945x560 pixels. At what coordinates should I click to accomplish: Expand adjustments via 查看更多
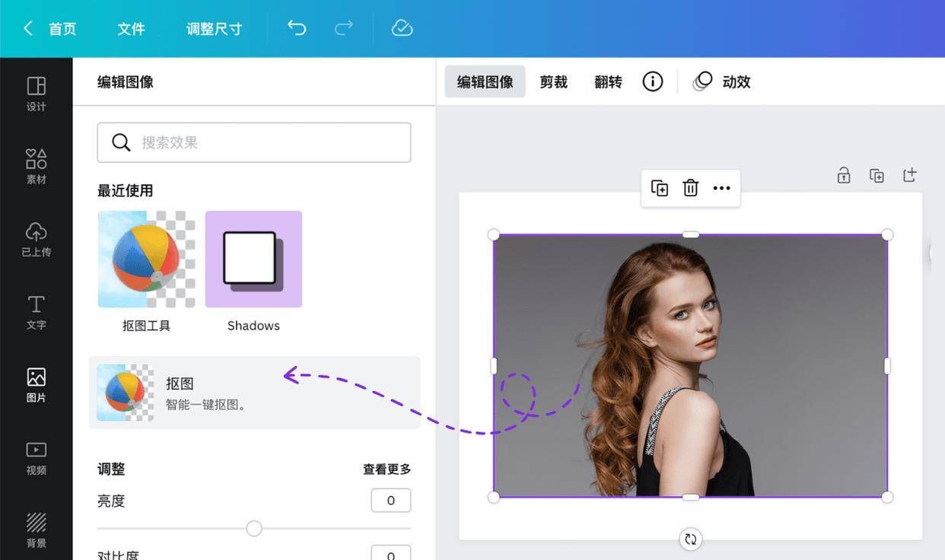click(386, 469)
